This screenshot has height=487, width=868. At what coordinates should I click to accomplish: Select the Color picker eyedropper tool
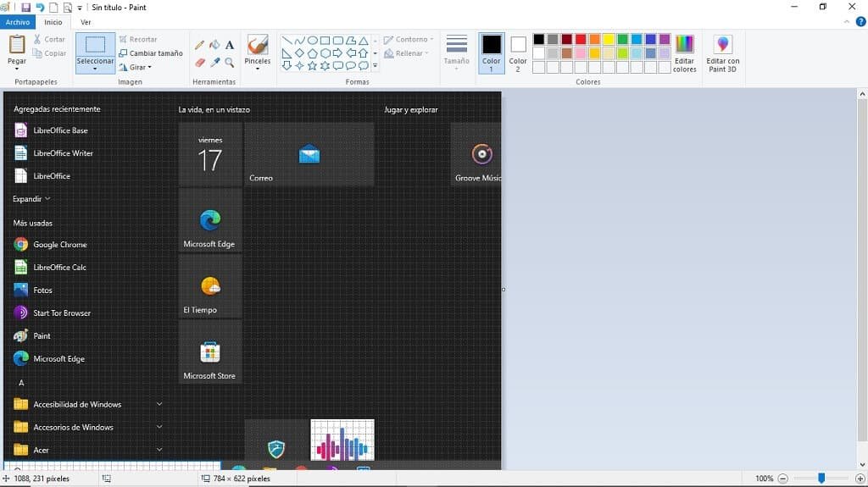214,63
